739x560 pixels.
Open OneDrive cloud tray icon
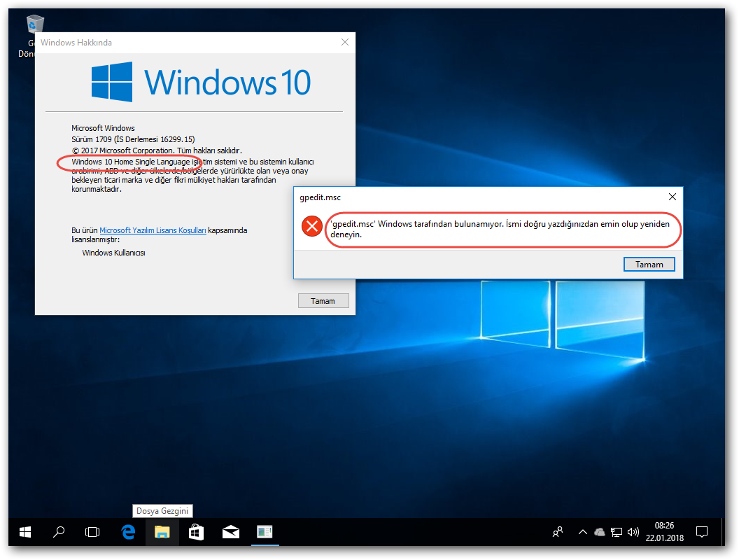point(600,532)
